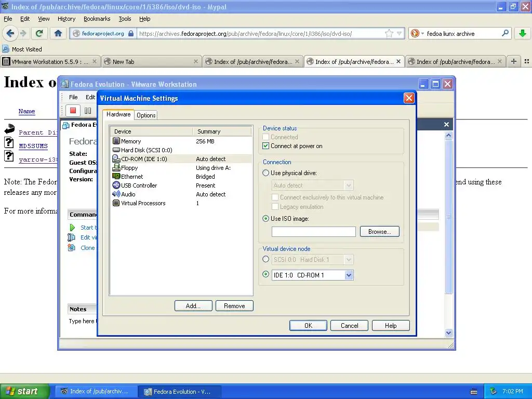
Task: Select the Floppy device icon
Action: 116,167
